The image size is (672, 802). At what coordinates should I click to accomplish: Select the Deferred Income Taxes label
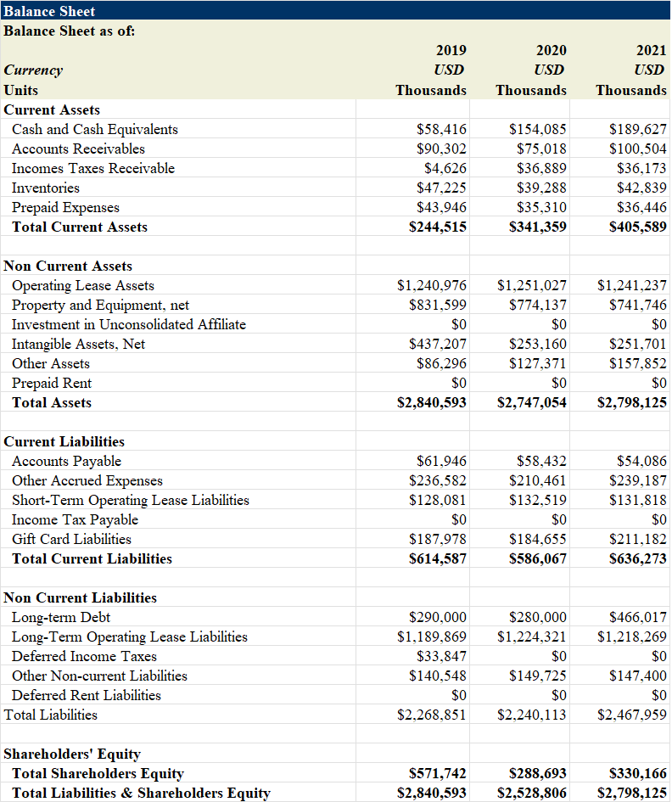coord(84,656)
